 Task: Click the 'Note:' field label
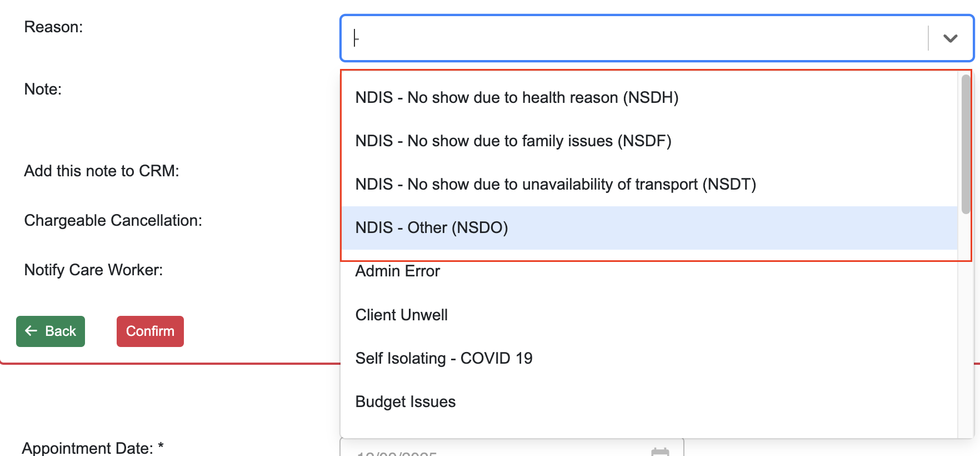43,90
